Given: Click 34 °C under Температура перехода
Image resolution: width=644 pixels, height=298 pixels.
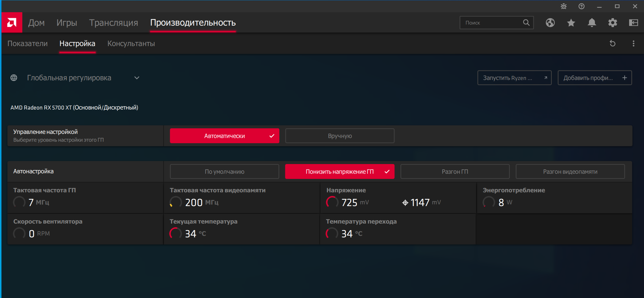Looking at the screenshot, I should [352, 234].
